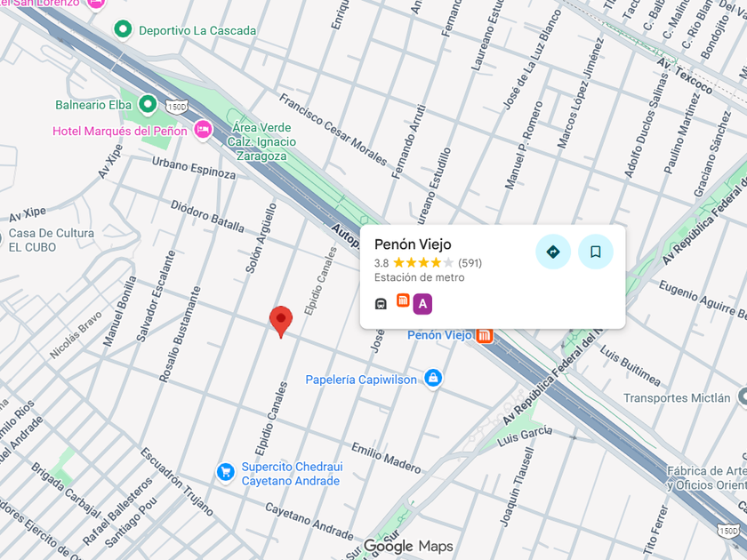Save Peñón Viejo with the bookmark icon
Screen dimensions: 747x560
click(x=596, y=252)
